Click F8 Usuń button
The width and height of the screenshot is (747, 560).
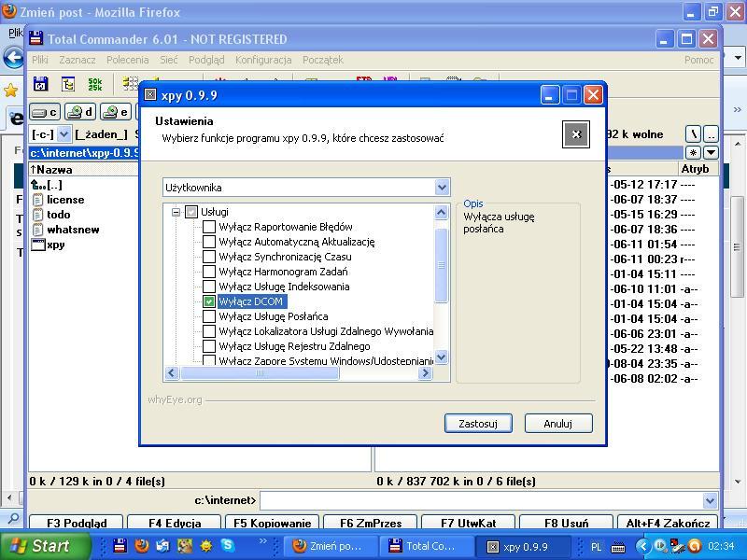[566, 523]
